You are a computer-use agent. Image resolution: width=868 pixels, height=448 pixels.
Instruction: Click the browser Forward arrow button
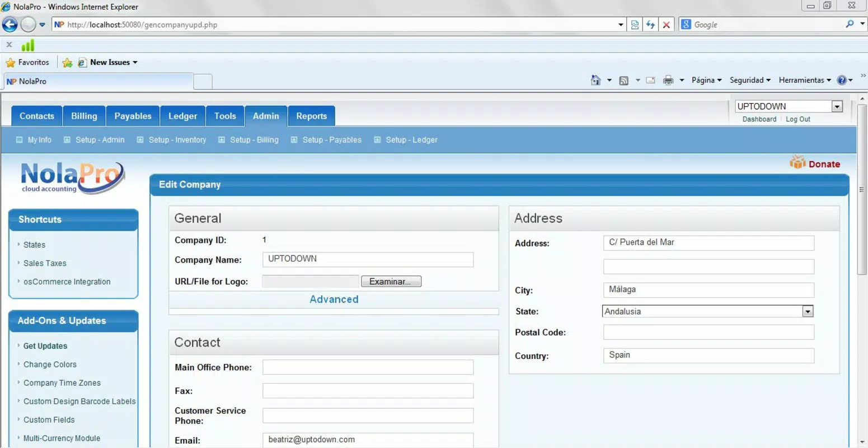pos(28,24)
